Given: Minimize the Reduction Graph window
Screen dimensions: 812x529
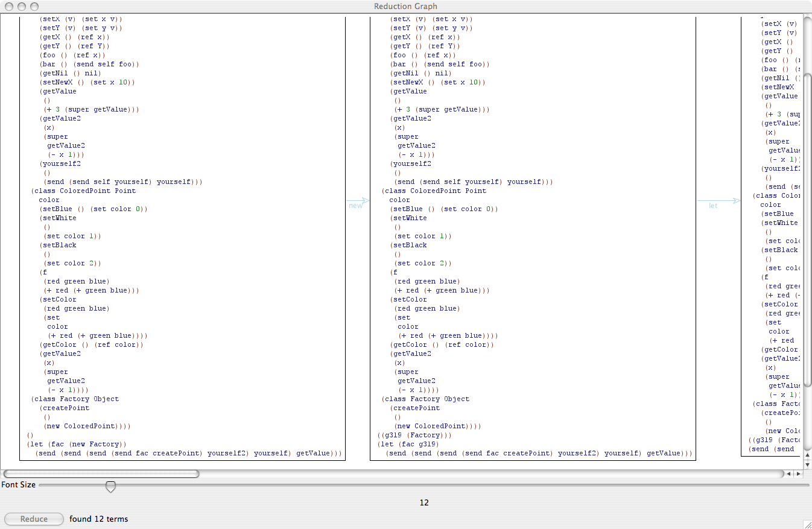Looking at the screenshot, I should [21, 7].
